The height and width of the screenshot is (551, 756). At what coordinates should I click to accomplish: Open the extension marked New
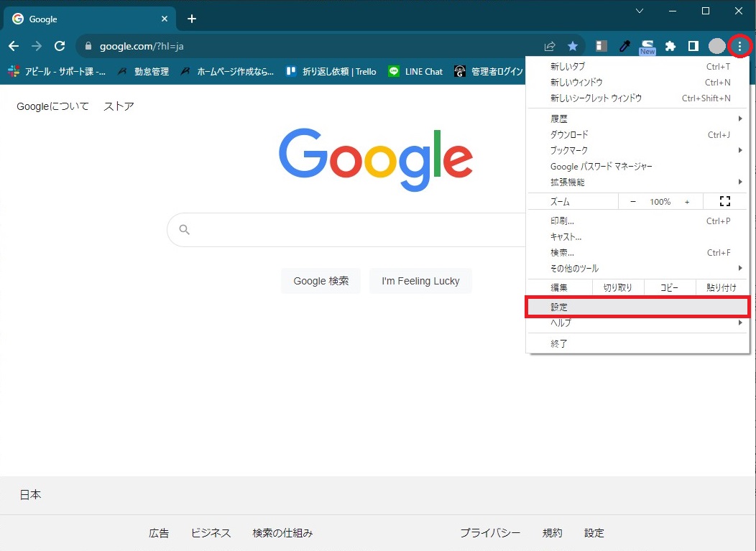pyautogui.click(x=647, y=47)
